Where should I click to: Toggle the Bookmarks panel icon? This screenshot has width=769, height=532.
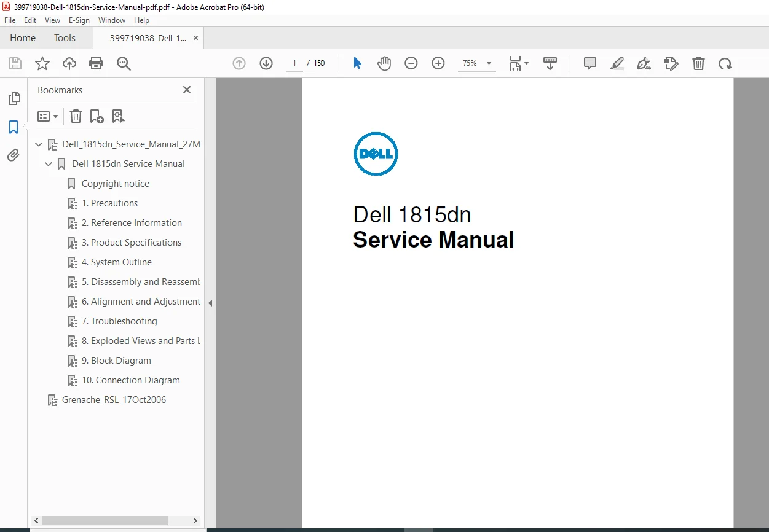(14, 127)
